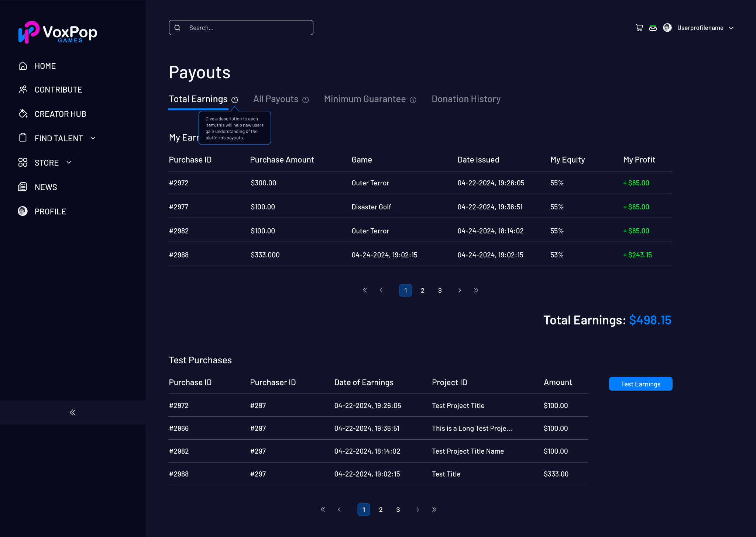Open PROFILE in the sidebar menu
Viewport: 756px width, 537px height.
(x=50, y=211)
